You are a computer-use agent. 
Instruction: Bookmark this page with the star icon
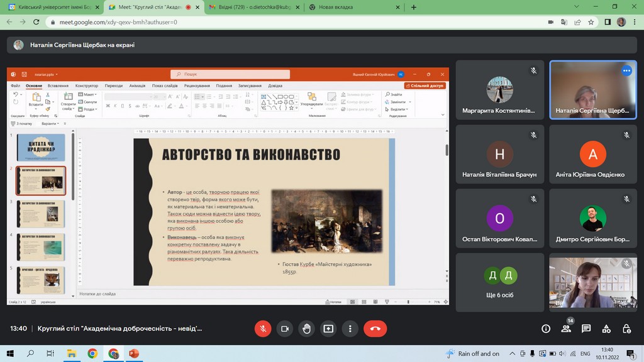591,22
